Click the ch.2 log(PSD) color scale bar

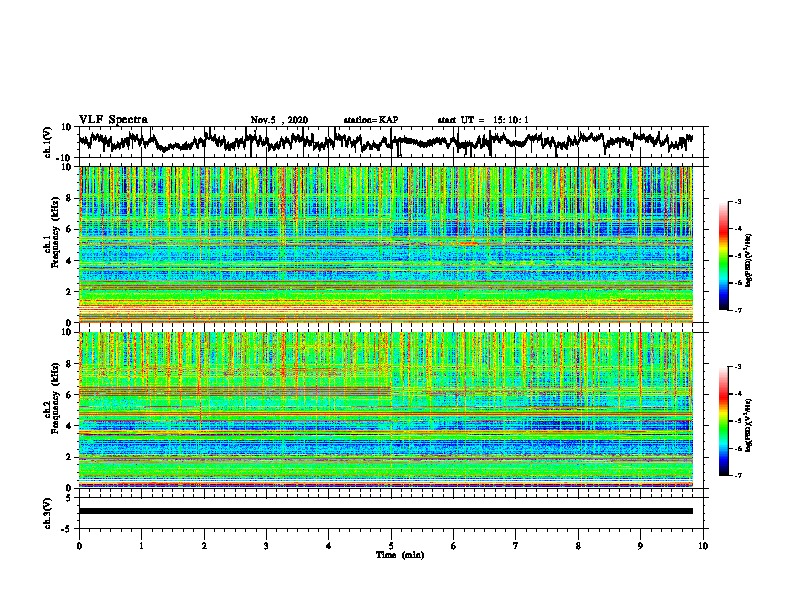(x=723, y=421)
